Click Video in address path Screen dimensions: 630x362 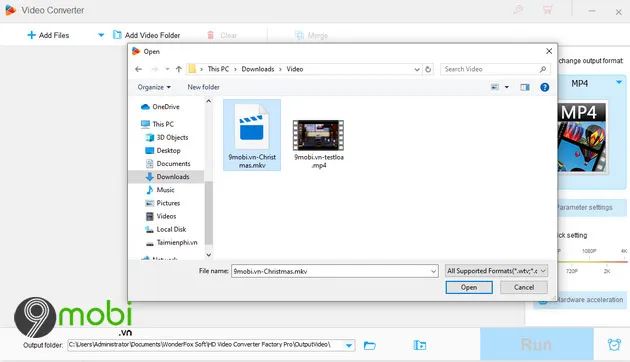295,69
